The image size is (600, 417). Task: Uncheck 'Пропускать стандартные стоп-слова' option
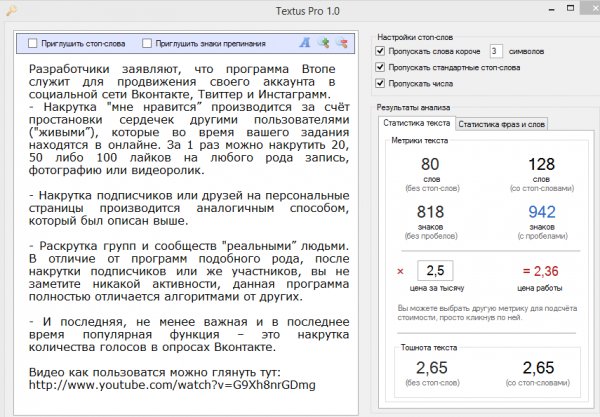pos(380,67)
